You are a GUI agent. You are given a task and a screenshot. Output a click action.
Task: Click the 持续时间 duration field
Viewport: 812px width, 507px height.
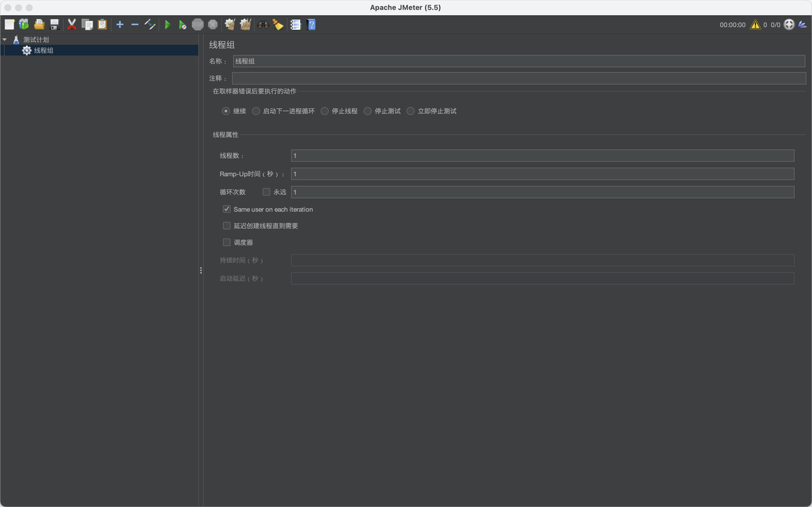coord(542,260)
